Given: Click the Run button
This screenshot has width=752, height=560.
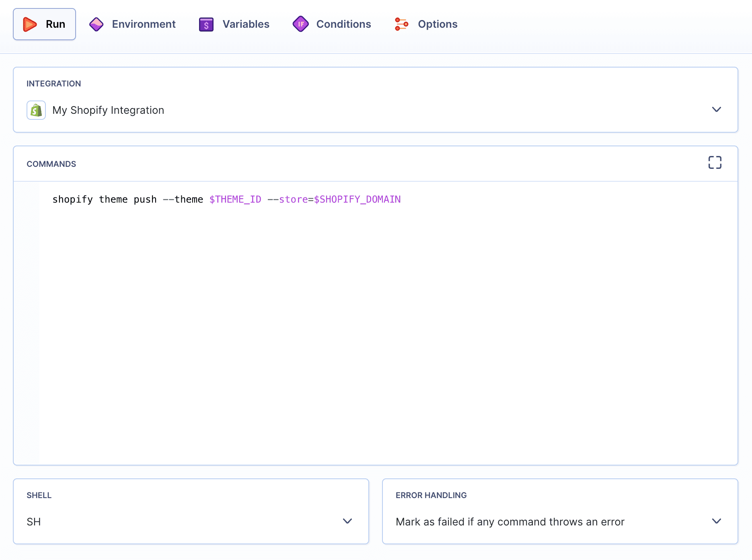Looking at the screenshot, I should (44, 24).
